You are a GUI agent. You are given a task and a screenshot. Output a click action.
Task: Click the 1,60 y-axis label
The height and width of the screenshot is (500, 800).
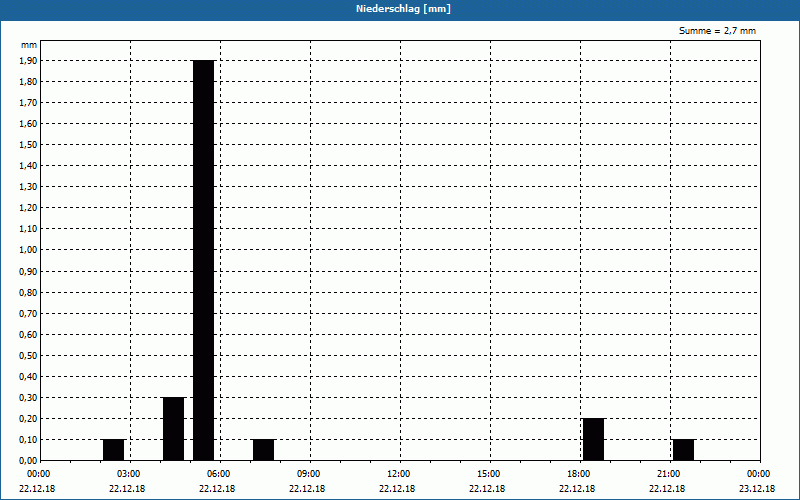28,123
